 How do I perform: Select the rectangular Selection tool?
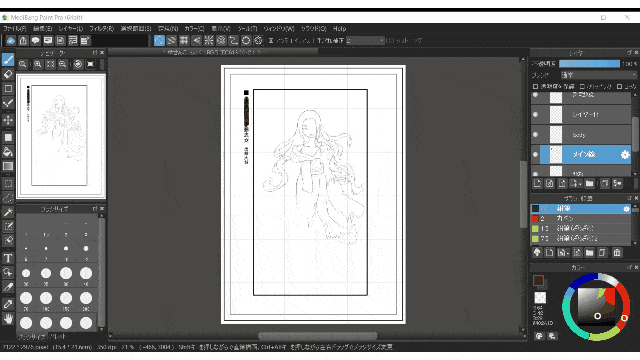[x=8, y=183]
